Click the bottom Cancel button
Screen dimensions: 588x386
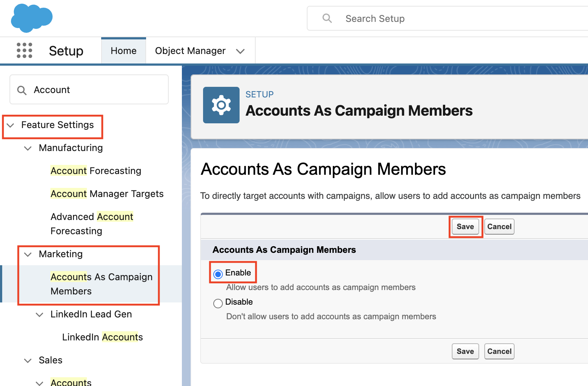point(499,351)
